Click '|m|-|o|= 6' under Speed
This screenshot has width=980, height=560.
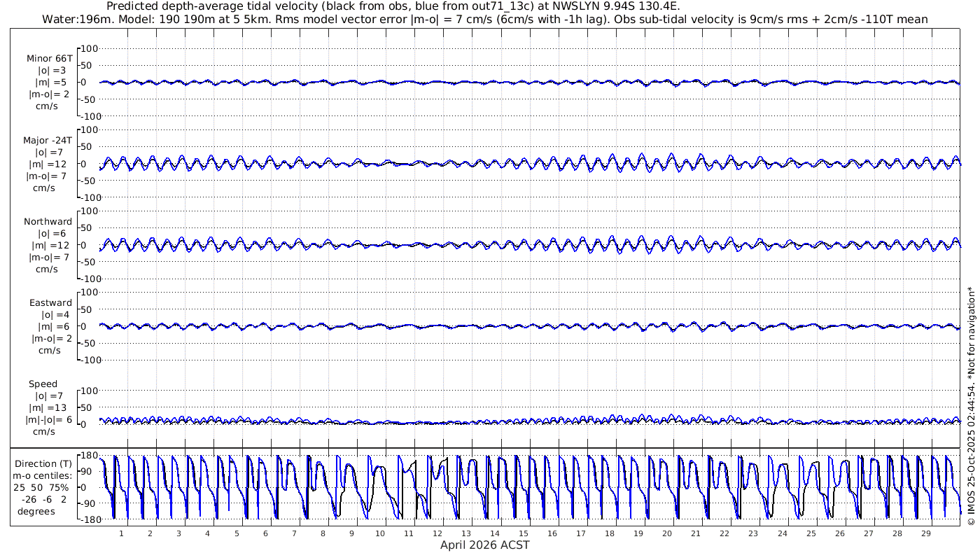click(49, 419)
